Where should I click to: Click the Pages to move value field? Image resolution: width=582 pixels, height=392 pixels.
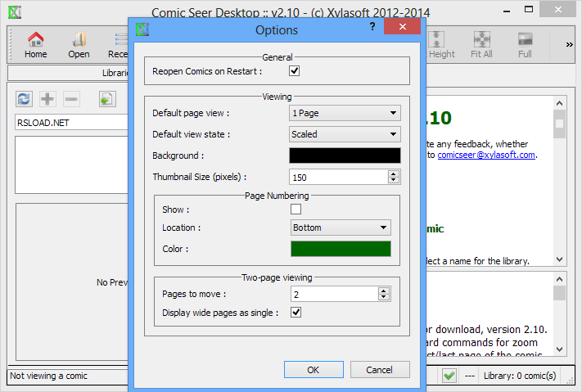coord(335,294)
